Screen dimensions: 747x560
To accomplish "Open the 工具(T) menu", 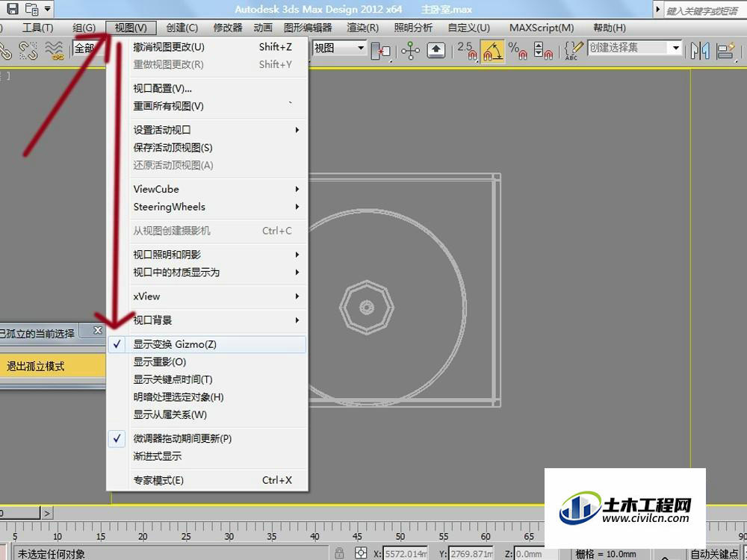I will point(37,28).
